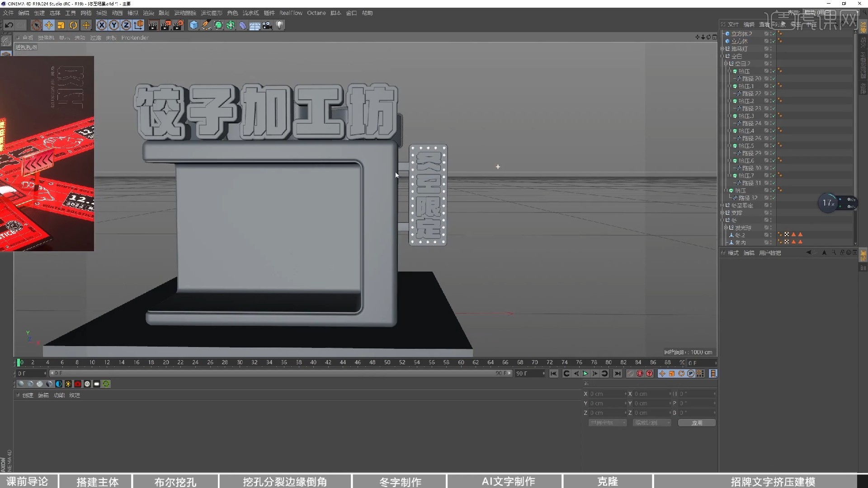Viewport: 868px width, 488px height.
Task: Click the Subdivision Surface generator icon
Action: [218, 25]
